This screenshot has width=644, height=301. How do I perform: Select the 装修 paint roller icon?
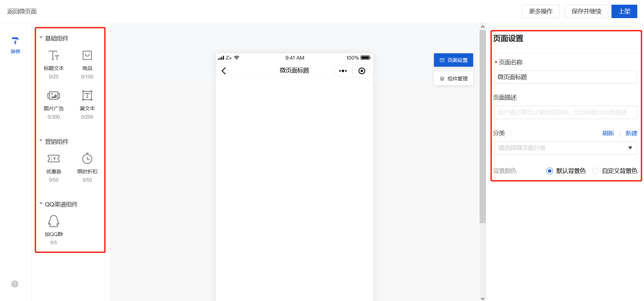click(15, 41)
